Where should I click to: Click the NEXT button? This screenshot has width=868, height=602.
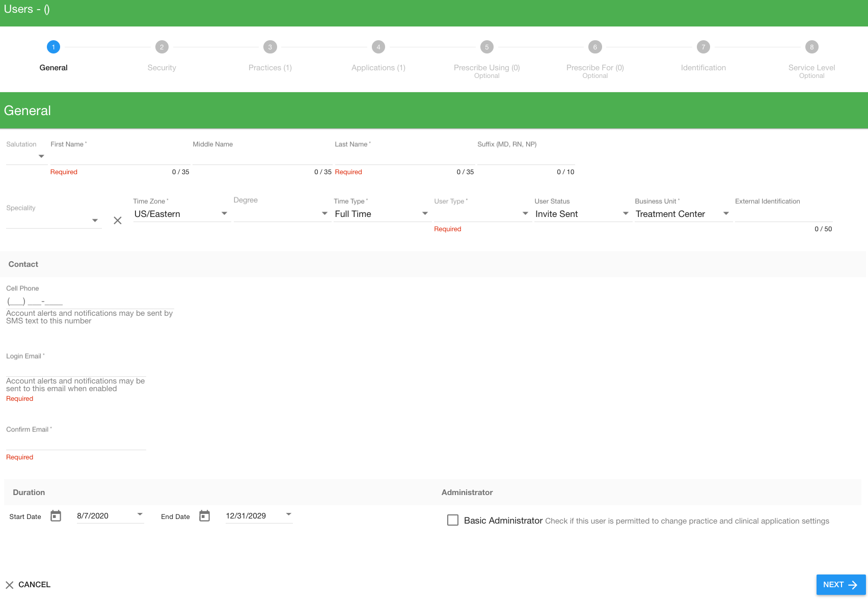coord(841,585)
